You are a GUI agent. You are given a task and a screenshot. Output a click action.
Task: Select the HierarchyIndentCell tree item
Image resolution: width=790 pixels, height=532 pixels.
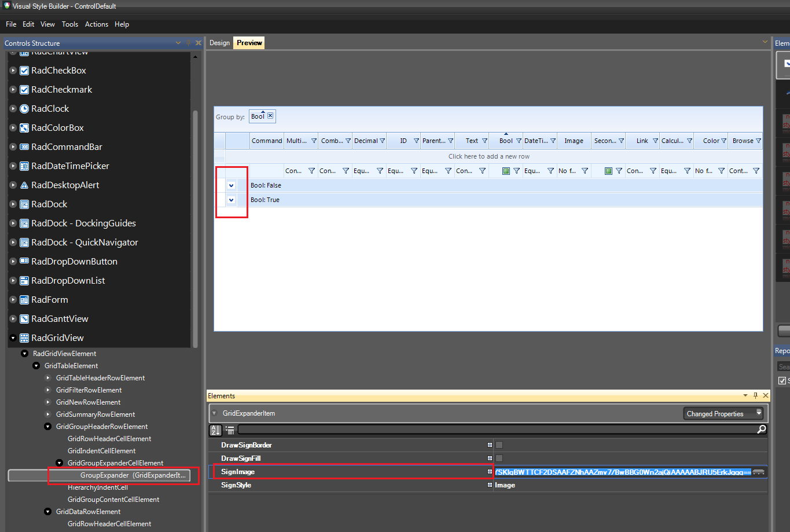(x=97, y=487)
